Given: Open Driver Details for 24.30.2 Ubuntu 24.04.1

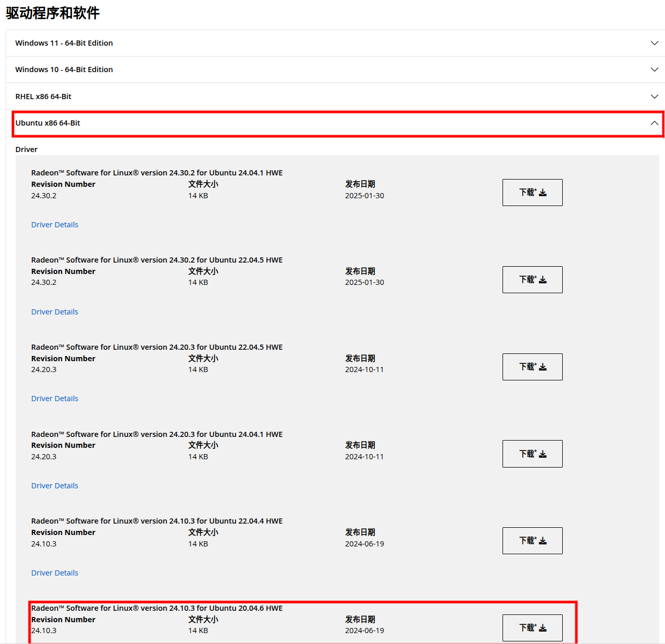Looking at the screenshot, I should [x=55, y=225].
